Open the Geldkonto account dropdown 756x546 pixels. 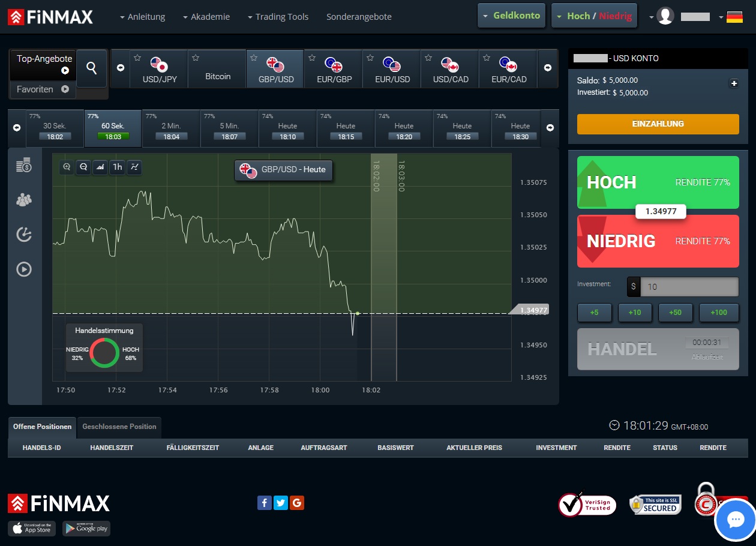point(511,15)
